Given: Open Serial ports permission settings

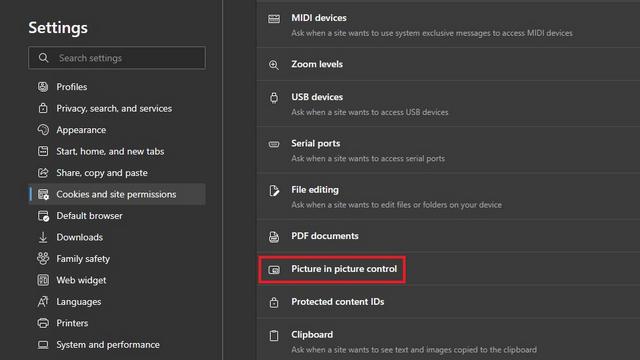Looking at the screenshot, I should (448, 150).
